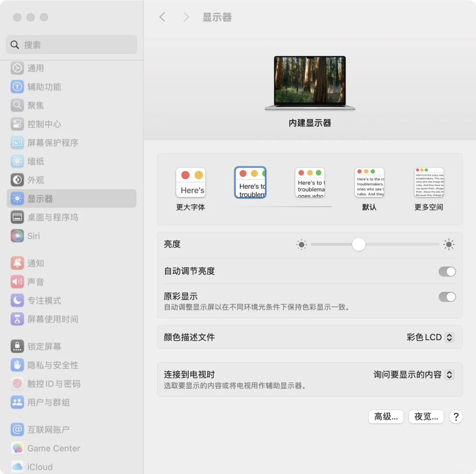Open Game Center icon
476x474 pixels.
(x=17, y=448)
